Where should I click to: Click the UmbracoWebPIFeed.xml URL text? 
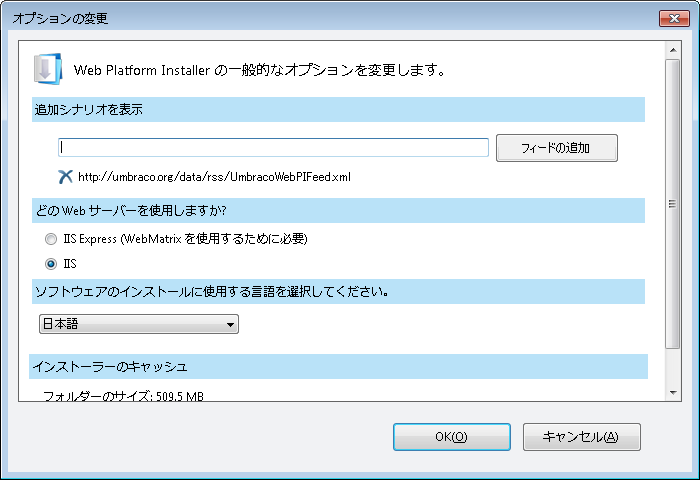tap(214, 177)
